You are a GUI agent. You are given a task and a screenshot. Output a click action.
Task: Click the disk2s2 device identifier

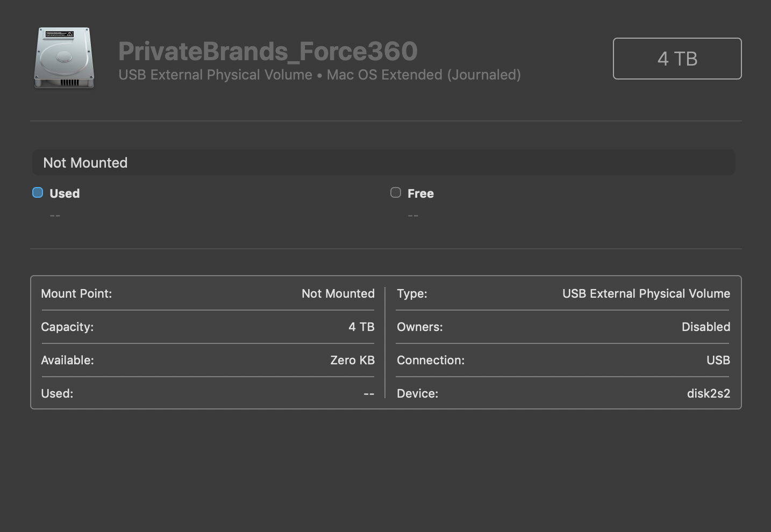(x=708, y=393)
